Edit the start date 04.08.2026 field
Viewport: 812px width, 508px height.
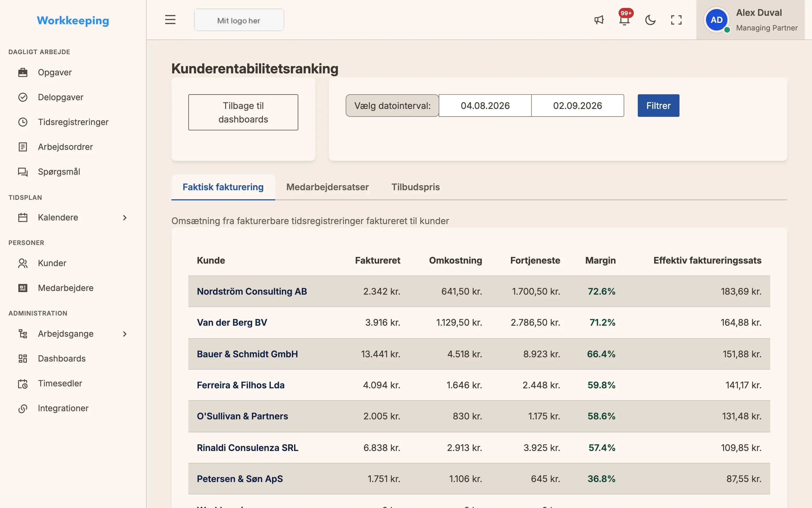(x=485, y=106)
